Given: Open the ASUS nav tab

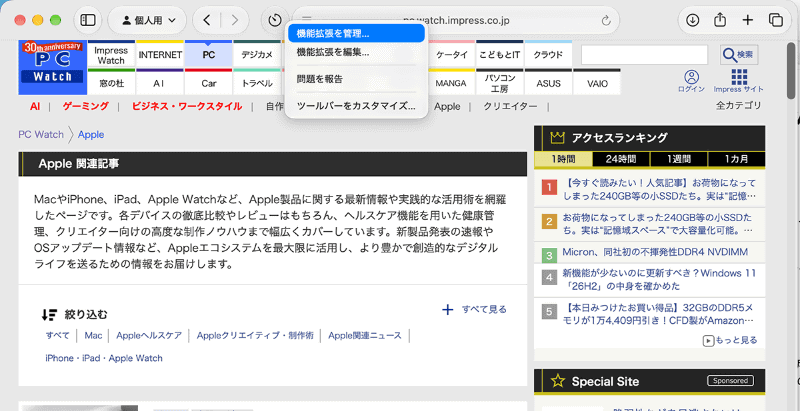Looking at the screenshot, I should [548, 83].
